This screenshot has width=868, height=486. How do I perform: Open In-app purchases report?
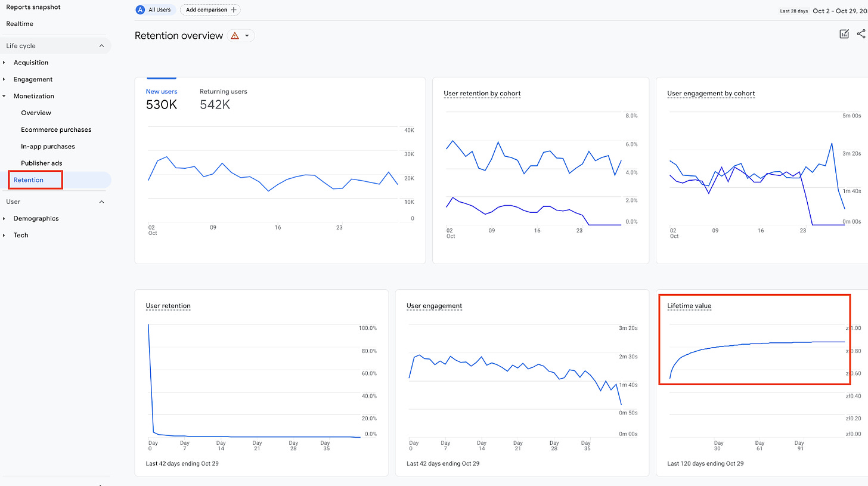tap(48, 146)
